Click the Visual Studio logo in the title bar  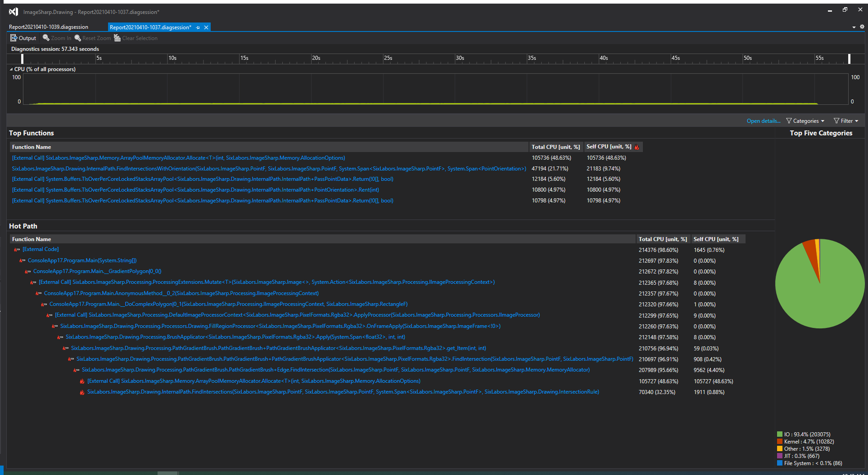[13, 12]
